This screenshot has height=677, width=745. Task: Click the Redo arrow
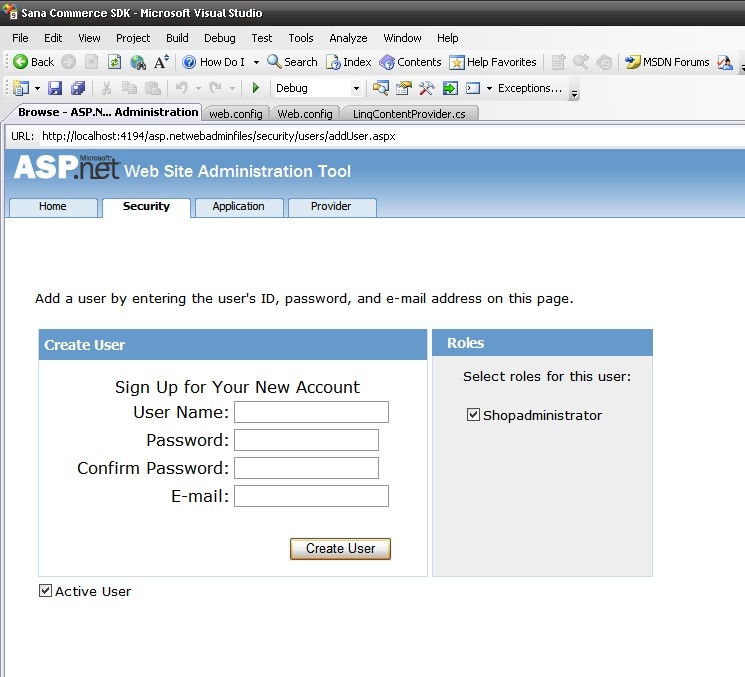pos(215,88)
